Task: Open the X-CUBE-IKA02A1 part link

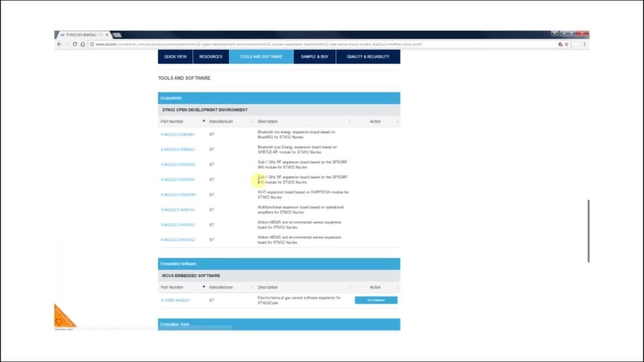Action: tap(175, 300)
